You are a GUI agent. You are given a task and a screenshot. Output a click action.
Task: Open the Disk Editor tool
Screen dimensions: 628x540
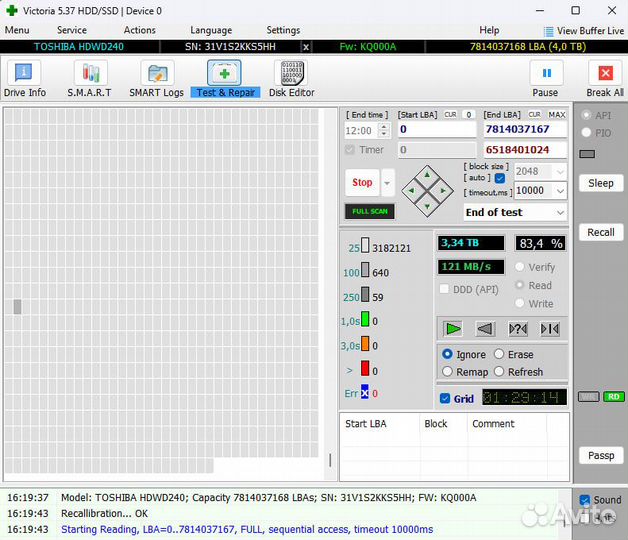click(x=292, y=79)
